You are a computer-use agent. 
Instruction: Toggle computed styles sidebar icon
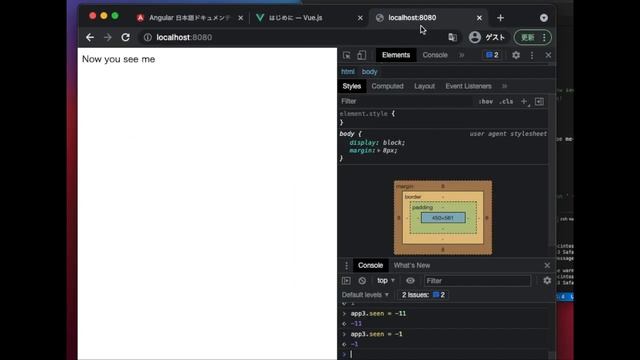click(539, 101)
